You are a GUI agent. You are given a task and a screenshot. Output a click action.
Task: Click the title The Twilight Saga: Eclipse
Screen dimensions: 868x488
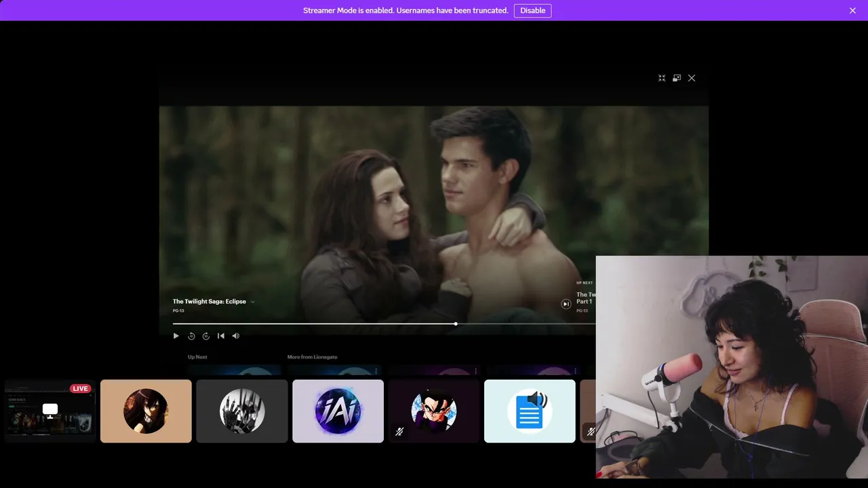tap(210, 302)
